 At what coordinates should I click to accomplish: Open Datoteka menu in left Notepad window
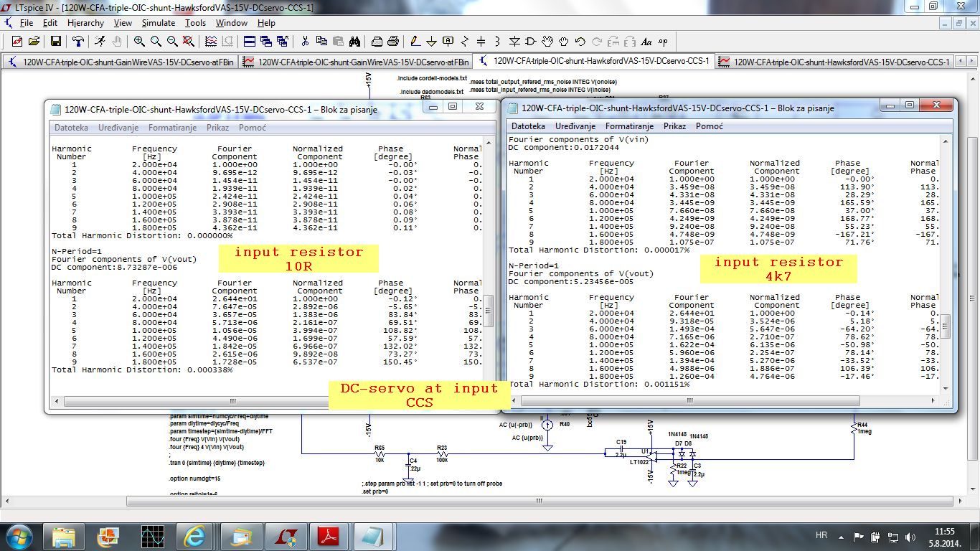click(71, 128)
